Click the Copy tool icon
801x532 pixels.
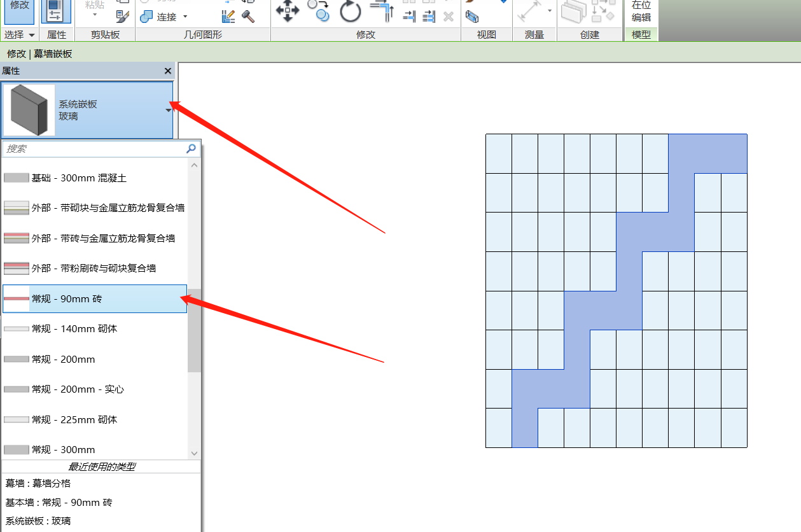coord(318,10)
